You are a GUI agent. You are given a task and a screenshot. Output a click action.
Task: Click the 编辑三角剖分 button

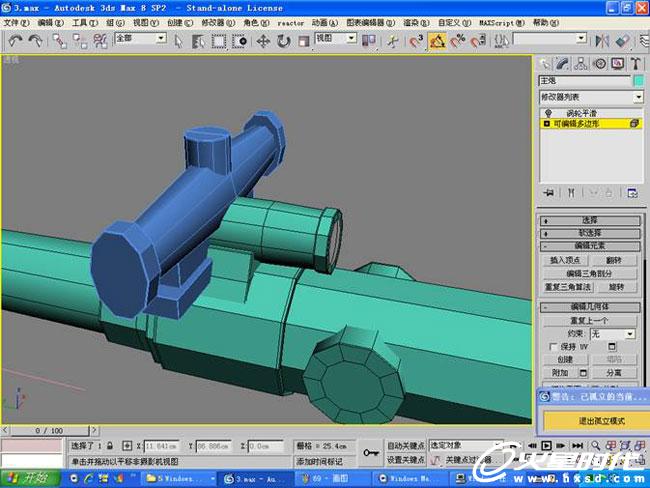tap(589, 274)
